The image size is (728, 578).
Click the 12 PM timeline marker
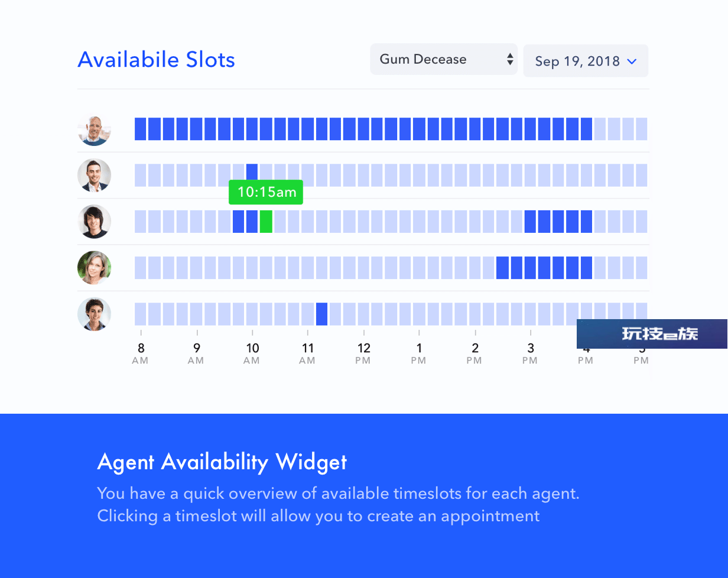click(363, 353)
